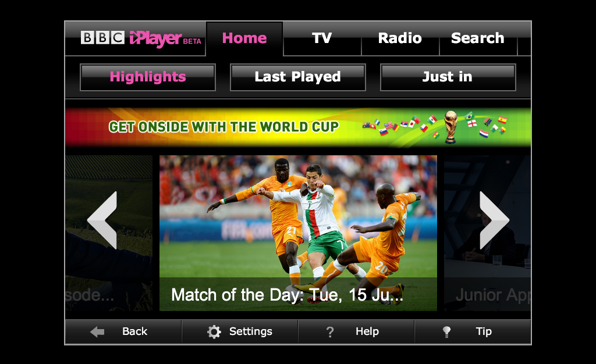Show previous highlight with left chevron

(102, 220)
